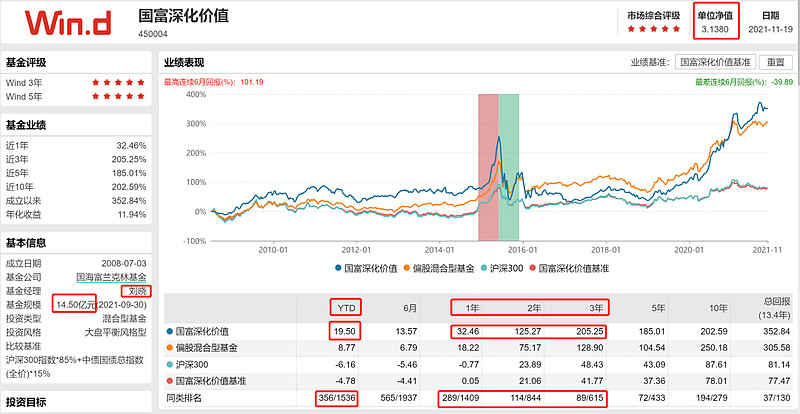Click the 投资目标 panel header
The height and width of the screenshot is (414, 800).
pos(26,401)
